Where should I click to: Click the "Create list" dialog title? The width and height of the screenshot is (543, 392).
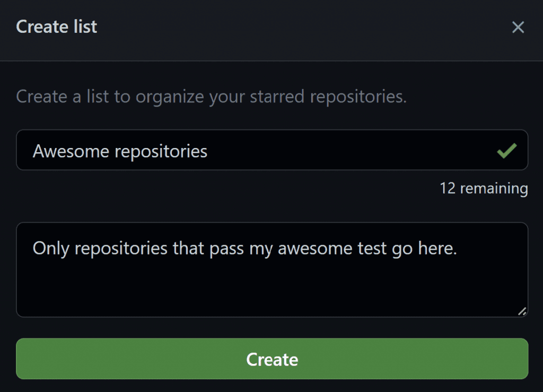[x=57, y=27]
